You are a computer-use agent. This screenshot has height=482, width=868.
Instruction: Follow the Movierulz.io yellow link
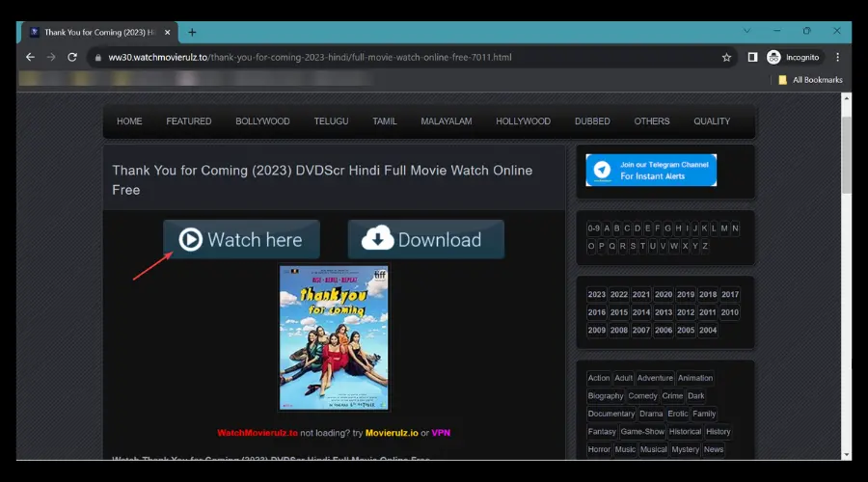click(x=392, y=433)
